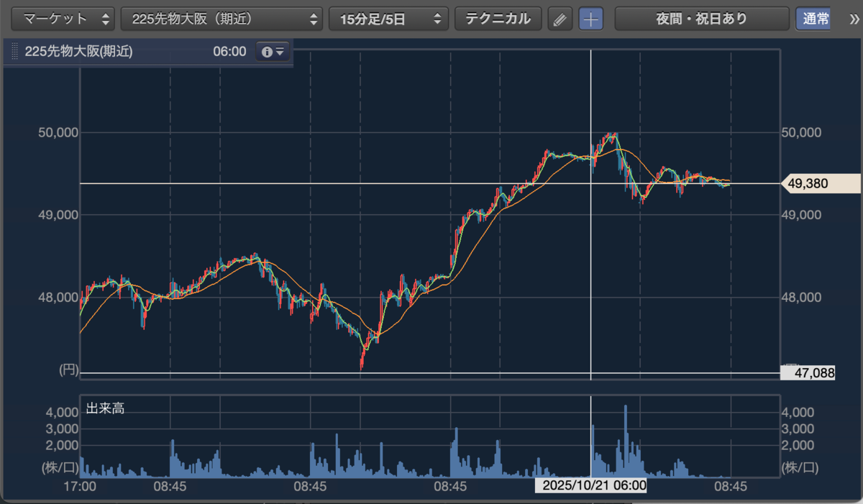This screenshot has height=504, width=863.
Task: Click the tallest volume bar
Action: [626, 441]
